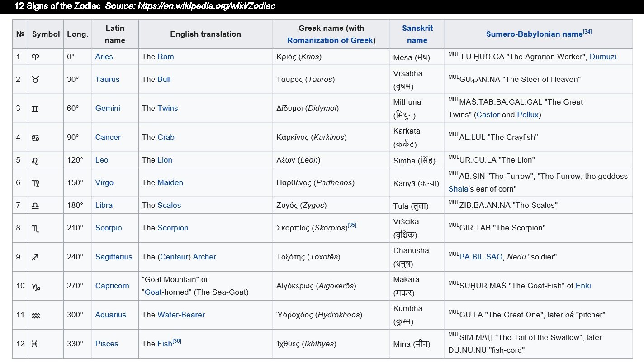Click the 'Tulā' Sanskrit name cell
The image size is (644, 364).
[417, 205]
